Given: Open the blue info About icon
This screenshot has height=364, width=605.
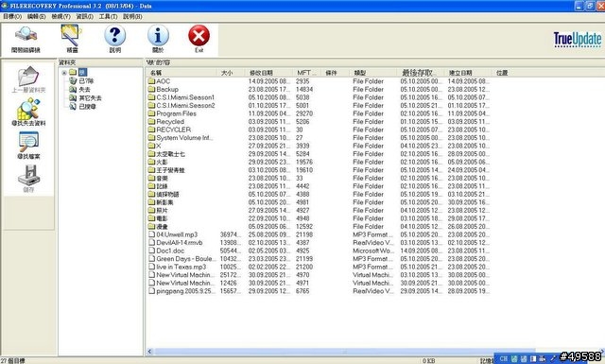Looking at the screenshot, I should (158, 35).
